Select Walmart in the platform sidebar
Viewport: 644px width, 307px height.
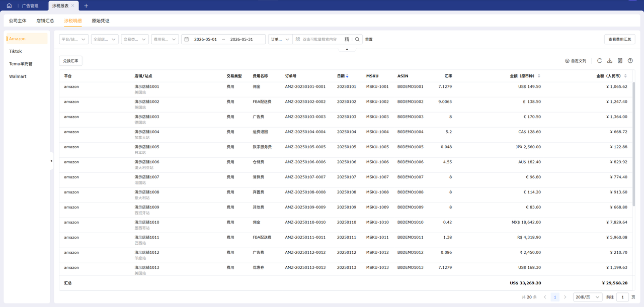coord(27,76)
